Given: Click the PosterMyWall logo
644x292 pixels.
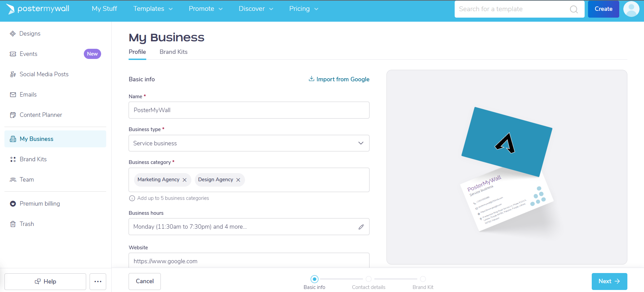Looking at the screenshot, I should coord(38,9).
